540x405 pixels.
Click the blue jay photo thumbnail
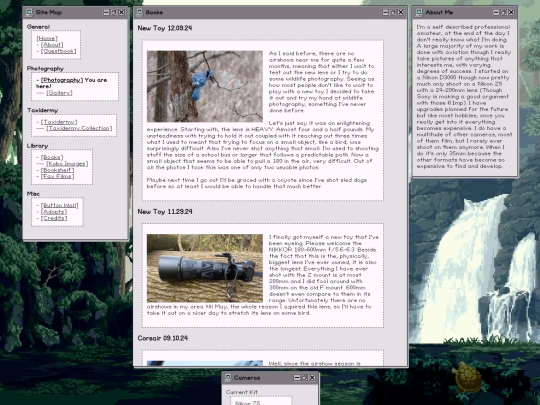point(205,86)
